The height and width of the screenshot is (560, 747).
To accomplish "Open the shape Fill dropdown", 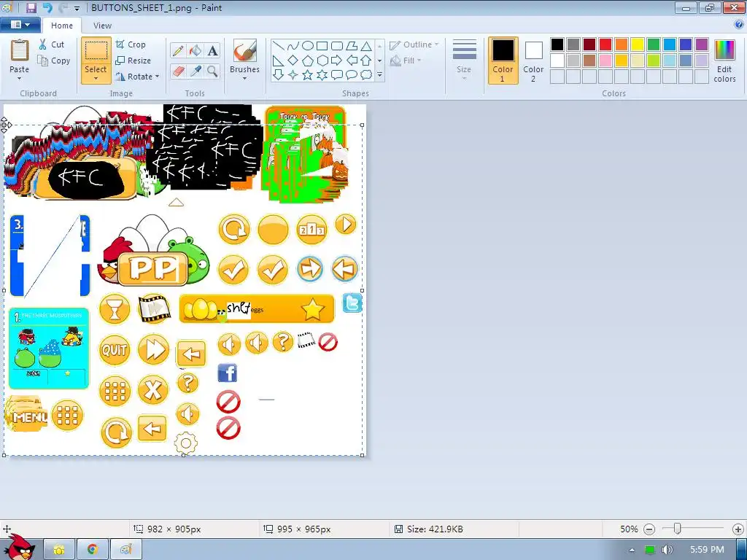I will (406, 61).
